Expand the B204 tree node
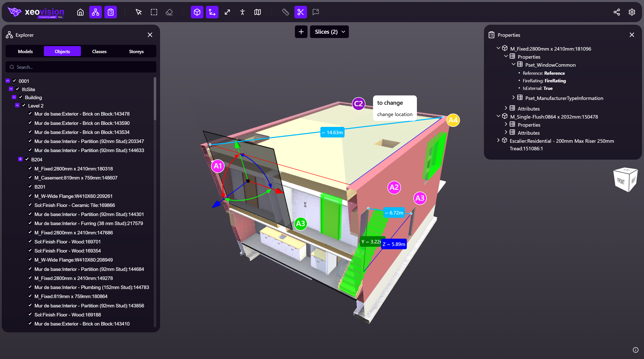This screenshot has height=359, width=644. 20,159
